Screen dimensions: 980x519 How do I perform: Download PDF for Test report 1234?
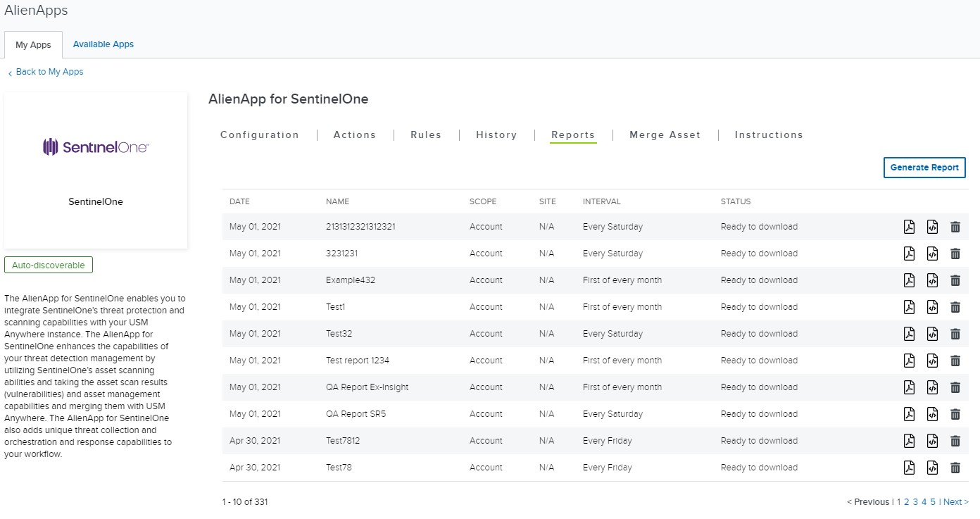click(909, 361)
